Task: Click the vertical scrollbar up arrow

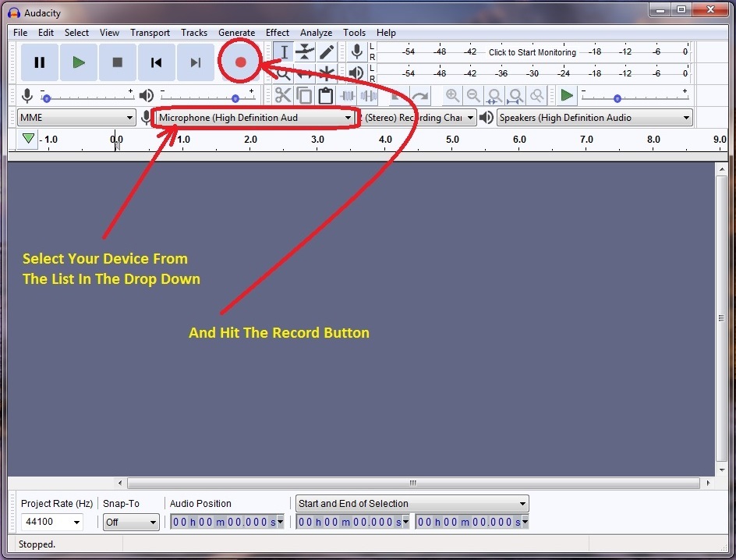Action: pos(721,169)
